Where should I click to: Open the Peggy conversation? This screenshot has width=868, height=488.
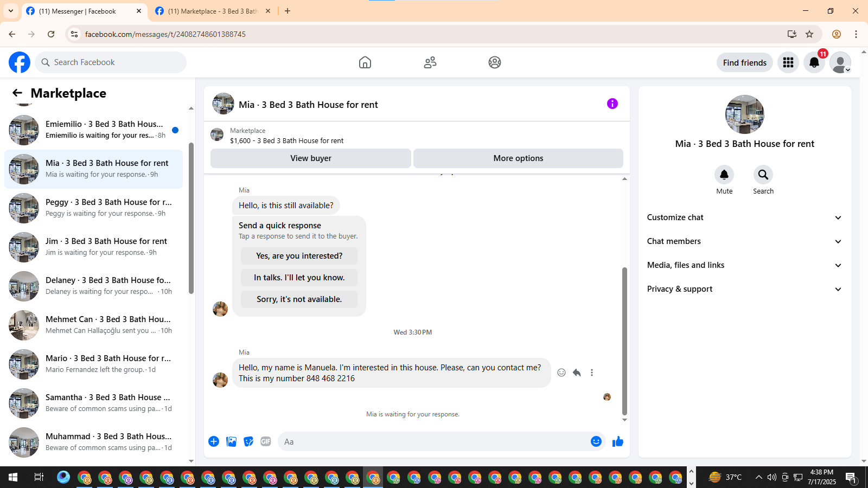93,208
